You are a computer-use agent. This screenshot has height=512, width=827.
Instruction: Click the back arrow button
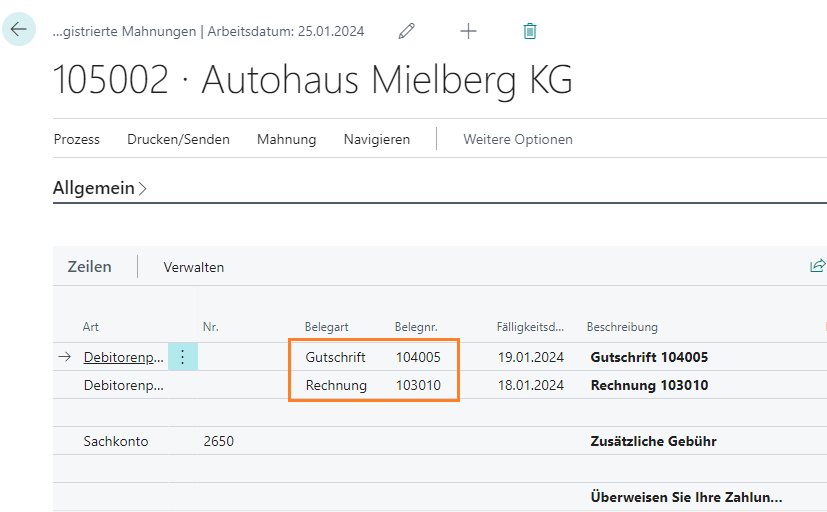point(19,30)
